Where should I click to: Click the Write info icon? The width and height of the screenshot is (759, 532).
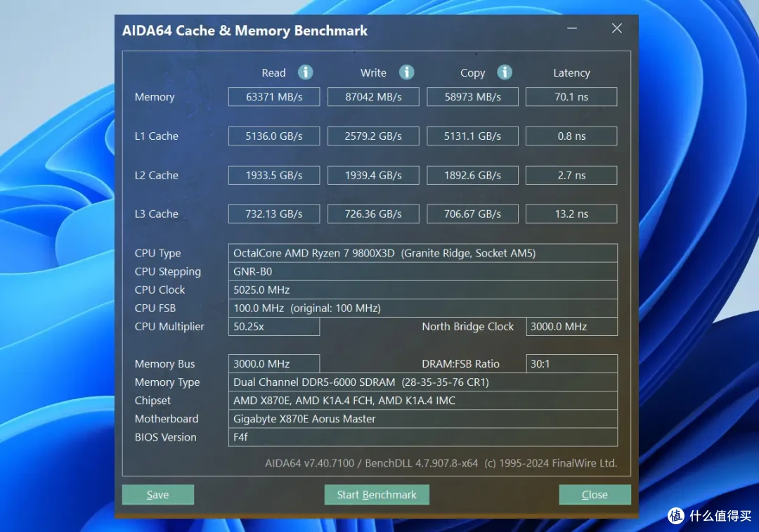(407, 72)
